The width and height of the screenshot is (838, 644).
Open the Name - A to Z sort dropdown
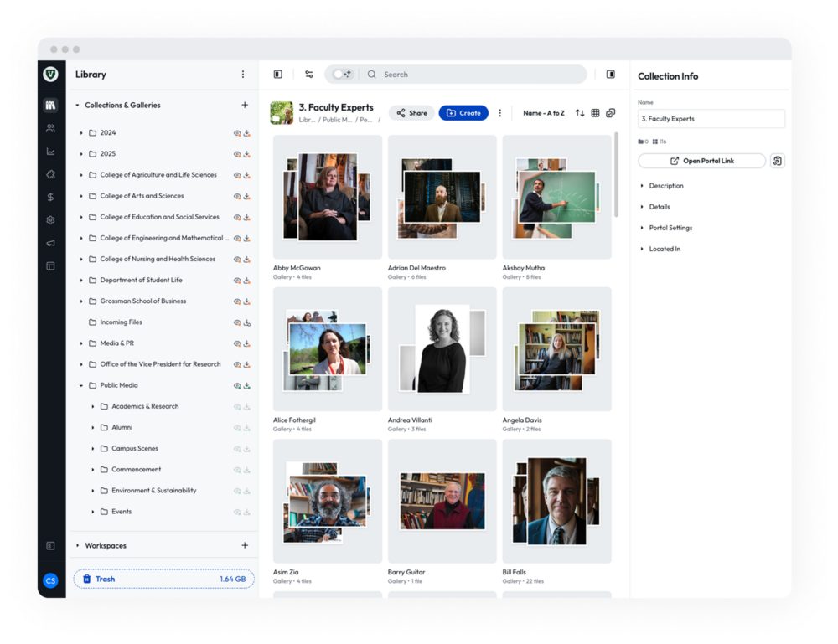coord(544,113)
